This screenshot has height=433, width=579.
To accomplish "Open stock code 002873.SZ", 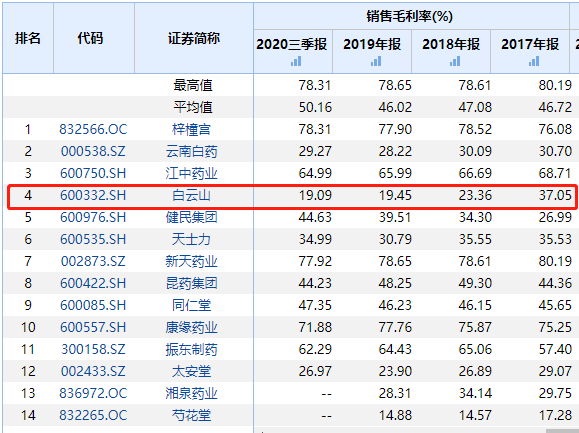I will pyautogui.click(x=93, y=261).
